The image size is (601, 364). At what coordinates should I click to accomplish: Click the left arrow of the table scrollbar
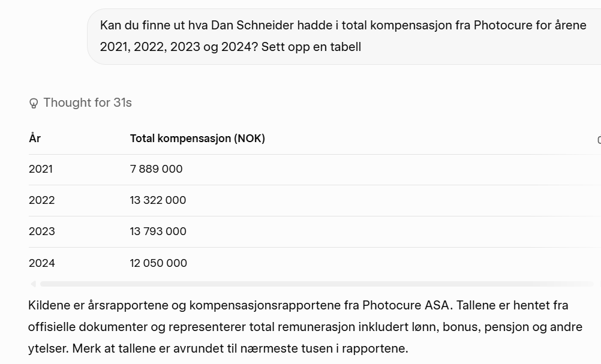point(33,284)
